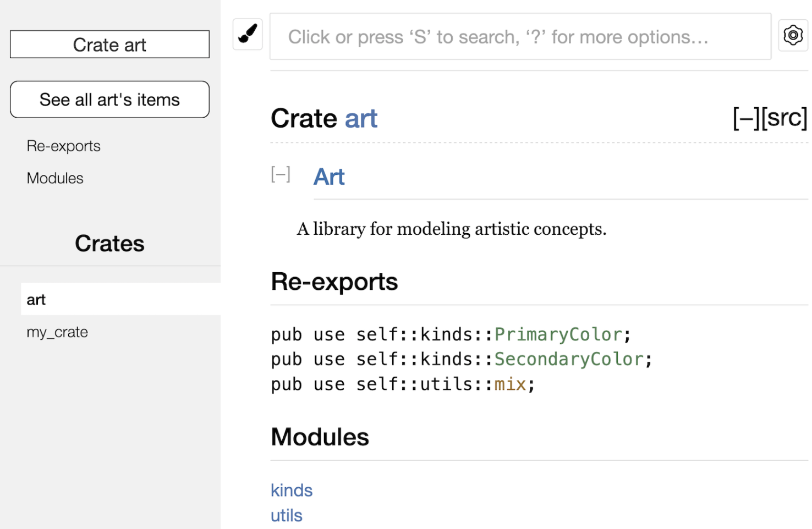Collapse the Art description section
The width and height of the screenshot is (812, 529).
281,175
